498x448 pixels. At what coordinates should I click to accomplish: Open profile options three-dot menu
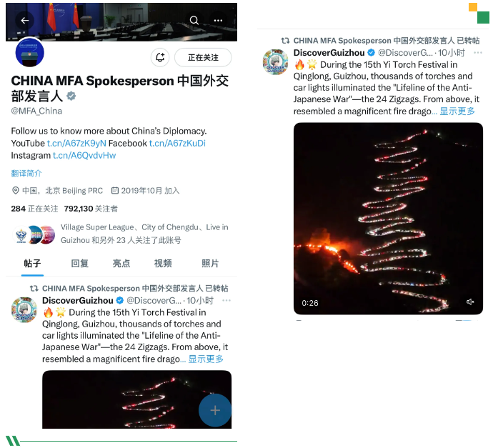(x=218, y=20)
